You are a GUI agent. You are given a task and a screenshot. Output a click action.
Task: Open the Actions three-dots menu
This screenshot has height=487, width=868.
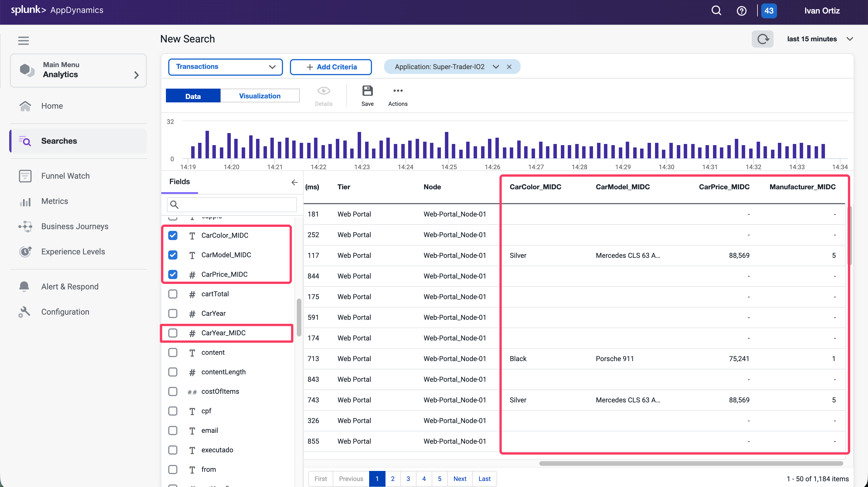[398, 91]
